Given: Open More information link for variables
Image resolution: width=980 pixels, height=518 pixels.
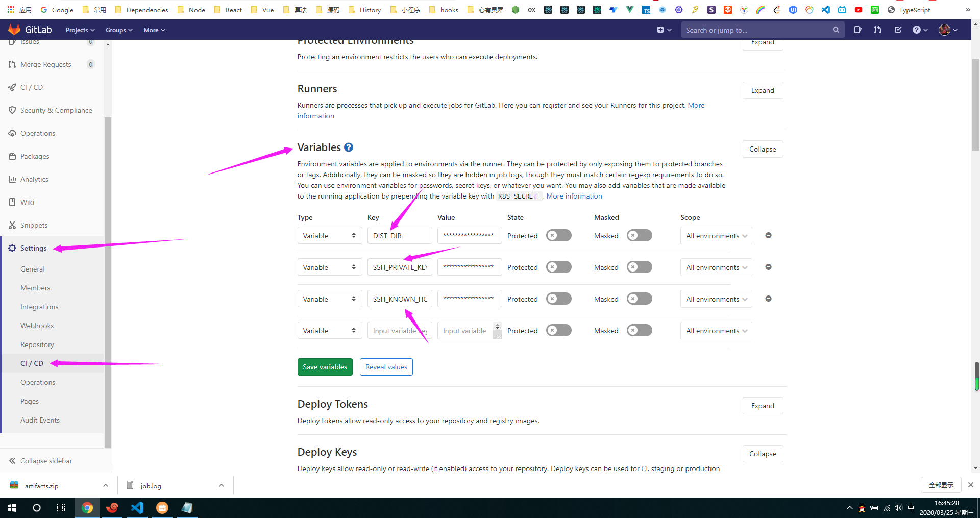Looking at the screenshot, I should point(574,196).
